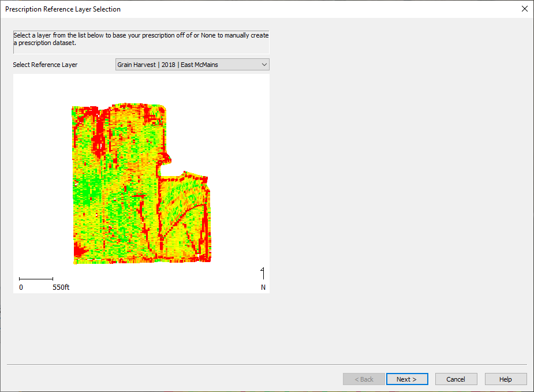The image size is (534, 392).
Task: Click the greyed-out Back button
Action: [364, 379]
